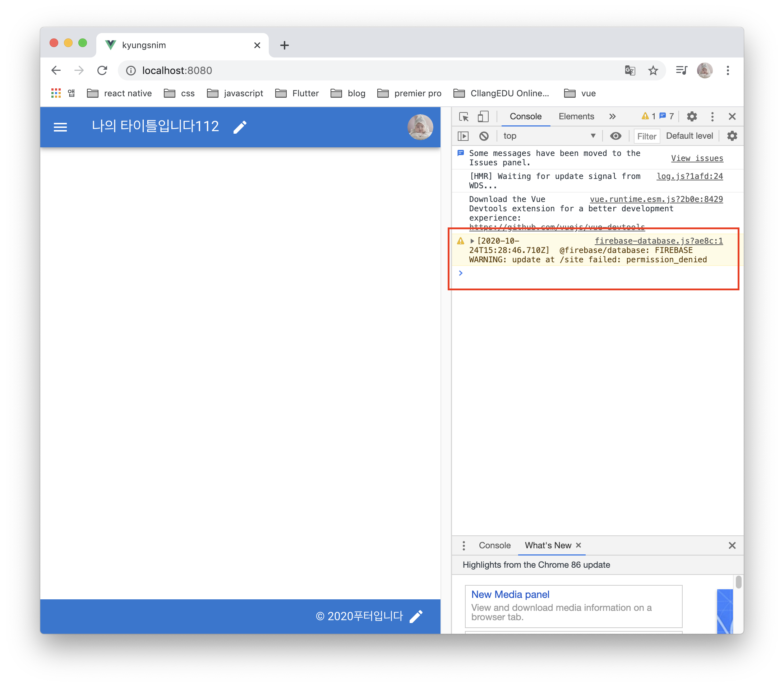Open the hamburger navigation menu
784x687 pixels.
(60, 127)
